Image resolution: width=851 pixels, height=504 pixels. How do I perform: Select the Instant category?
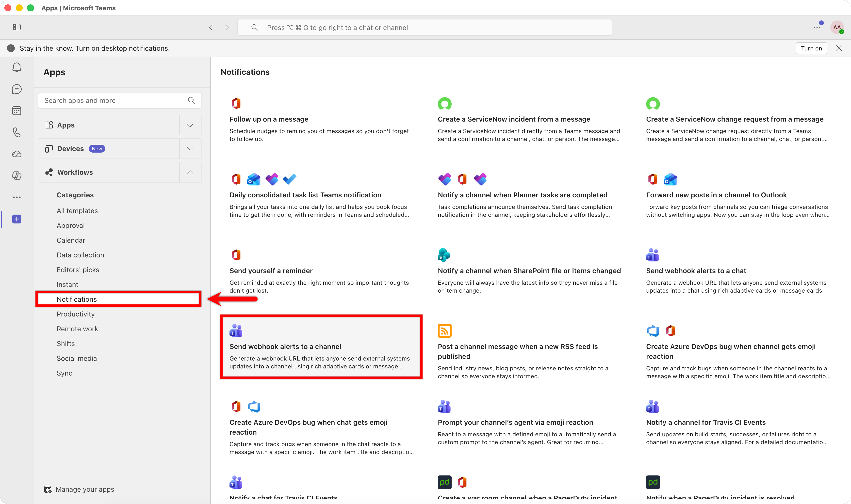(x=67, y=284)
